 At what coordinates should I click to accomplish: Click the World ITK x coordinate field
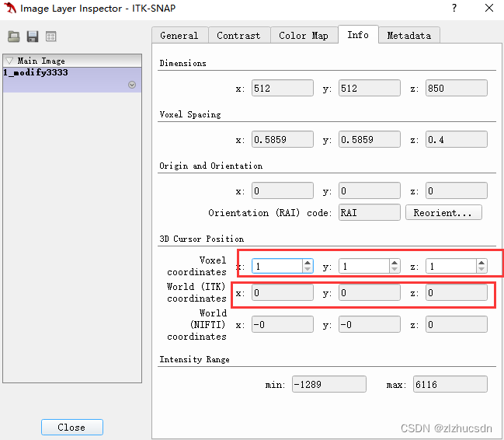[283, 292]
